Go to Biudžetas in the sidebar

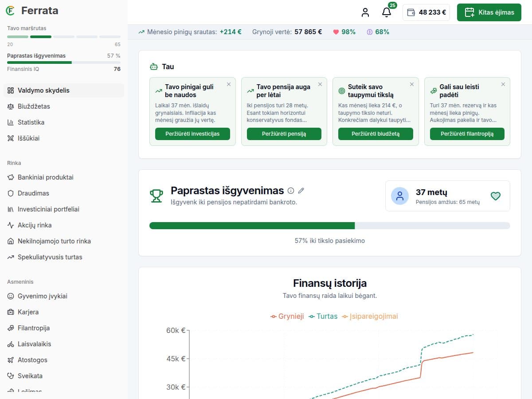[64, 106]
